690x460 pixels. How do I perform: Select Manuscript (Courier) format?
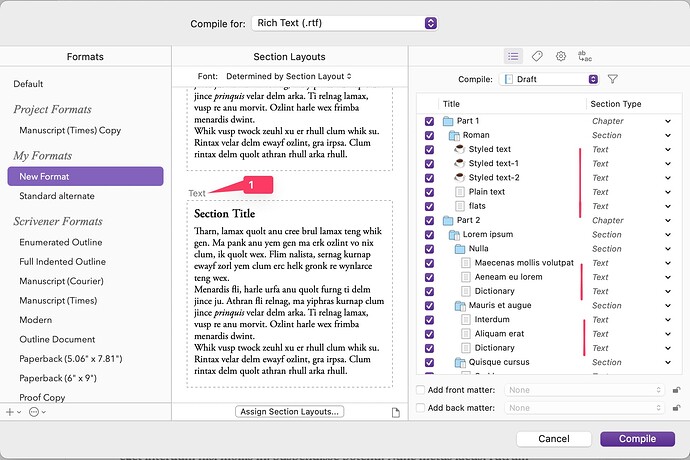(x=61, y=281)
